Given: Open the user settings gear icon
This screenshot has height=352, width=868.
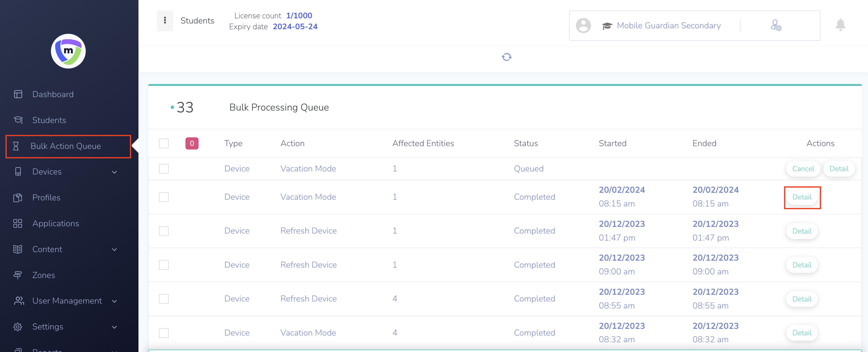Looking at the screenshot, I should (775, 26).
